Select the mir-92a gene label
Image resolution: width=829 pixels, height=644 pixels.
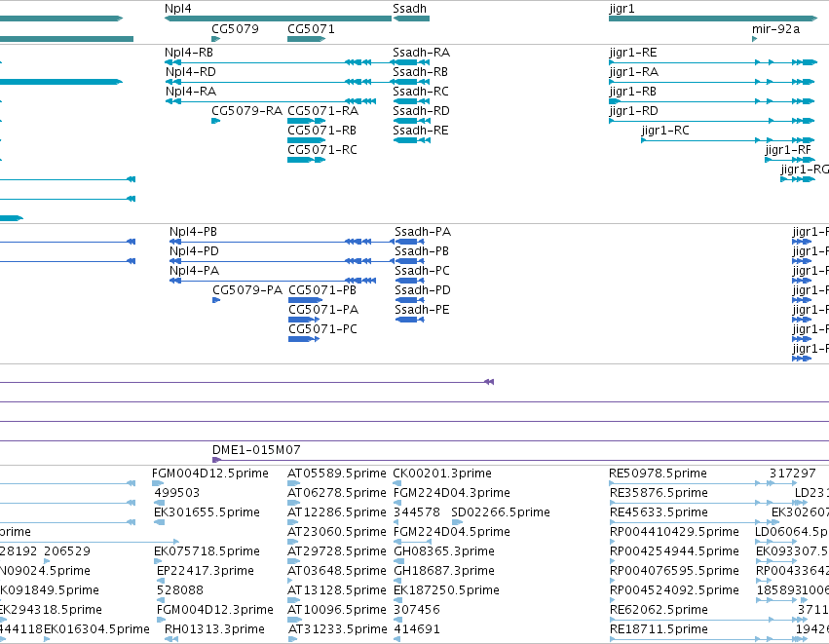[x=775, y=28]
